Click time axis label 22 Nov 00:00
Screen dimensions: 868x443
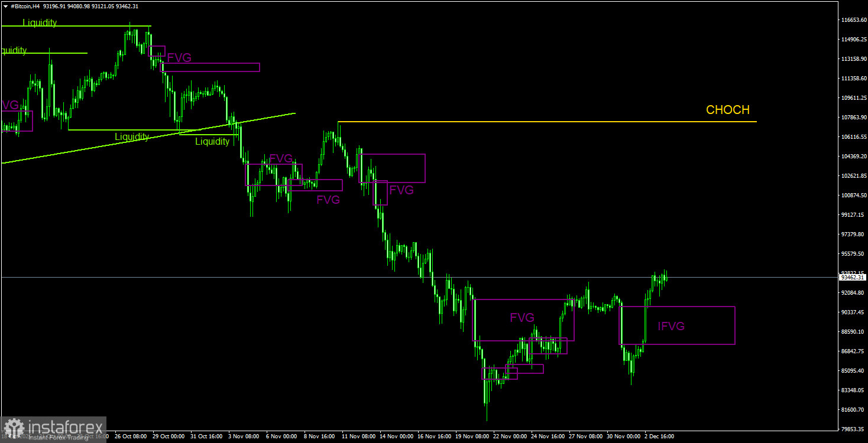[509, 437]
